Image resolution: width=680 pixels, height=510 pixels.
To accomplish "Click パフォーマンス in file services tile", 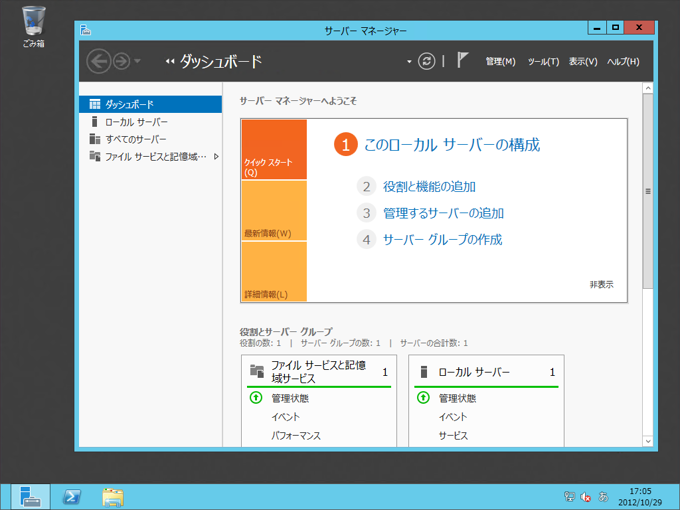I will [296, 435].
